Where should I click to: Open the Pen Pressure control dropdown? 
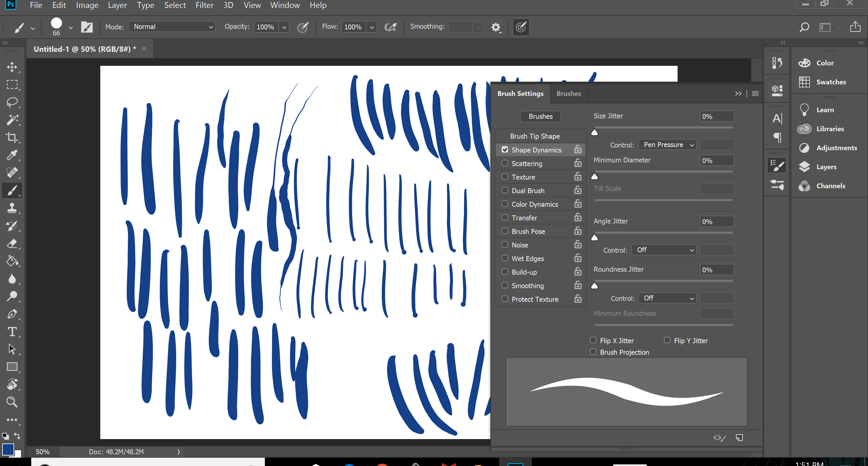click(x=667, y=145)
